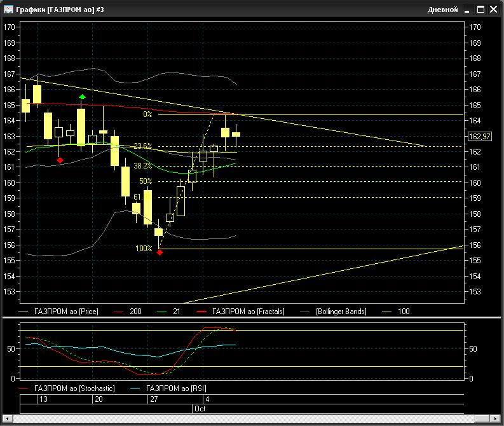Click the chart window icon in title bar
The width and height of the screenshot is (504, 426).
tap(8, 10)
